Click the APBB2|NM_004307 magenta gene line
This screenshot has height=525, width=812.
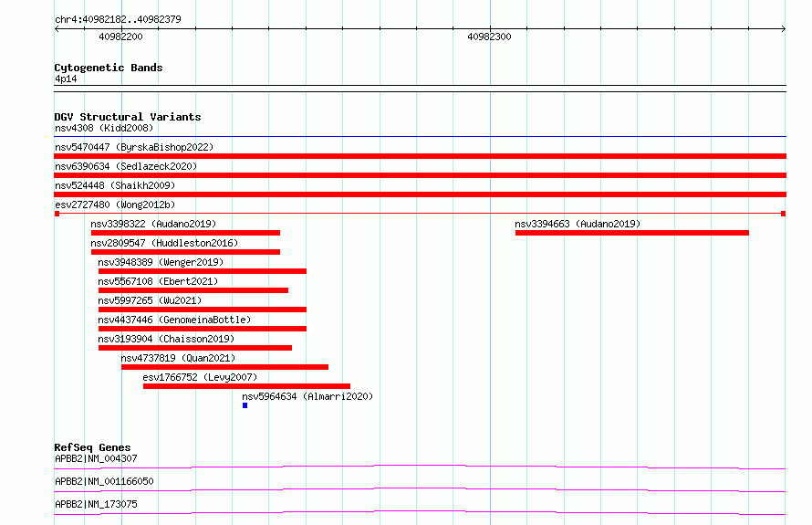pyautogui.click(x=420, y=467)
